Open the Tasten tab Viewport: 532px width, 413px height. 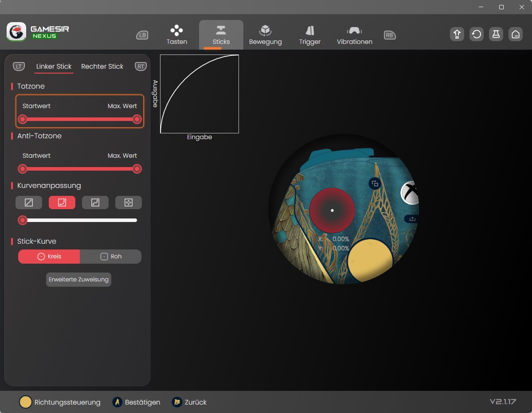(x=177, y=35)
